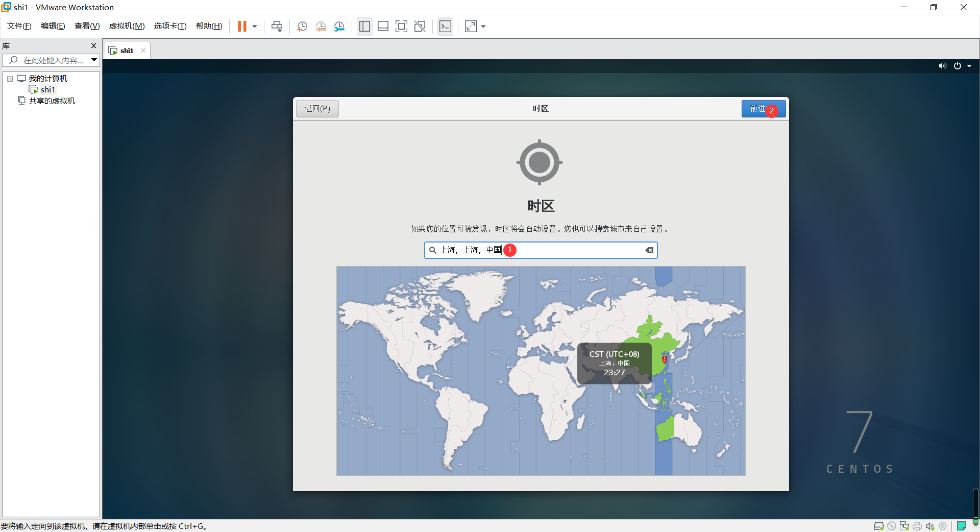This screenshot has width=980, height=532.
Task: Click the teal message log icon
Action: pyautogui.click(x=962, y=526)
